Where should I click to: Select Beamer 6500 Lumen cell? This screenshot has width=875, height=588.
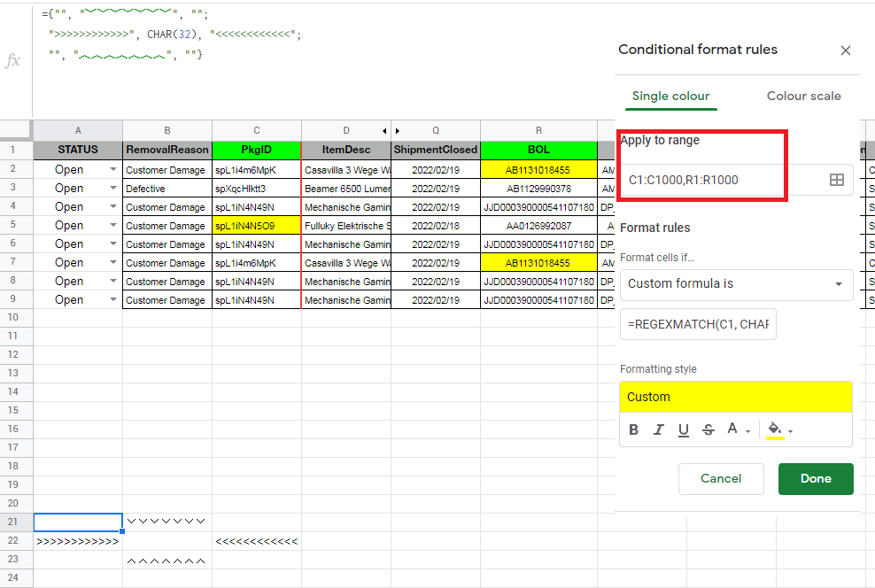[x=346, y=189]
